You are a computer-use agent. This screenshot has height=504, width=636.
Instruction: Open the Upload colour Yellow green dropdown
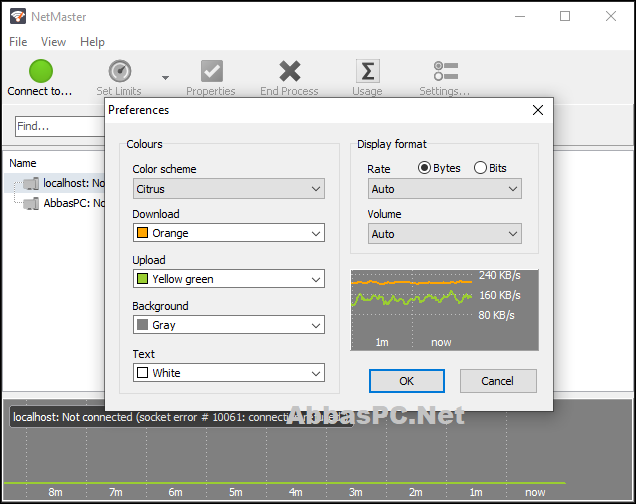229,279
